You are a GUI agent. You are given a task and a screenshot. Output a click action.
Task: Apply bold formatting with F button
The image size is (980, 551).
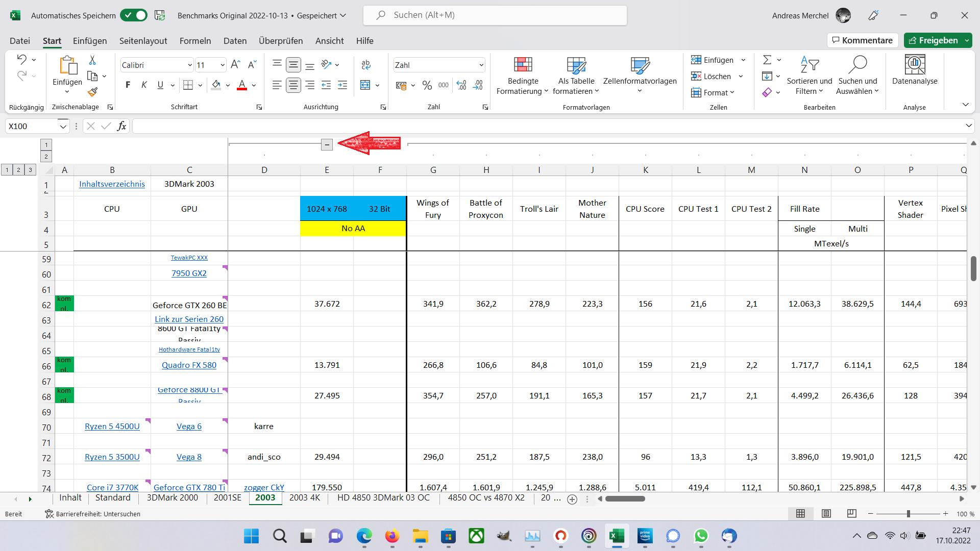click(128, 85)
